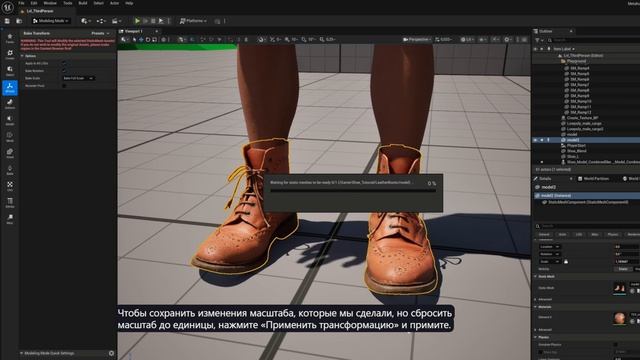Select the Bake category in Modeling sidebar

click(x=10, y=170)
